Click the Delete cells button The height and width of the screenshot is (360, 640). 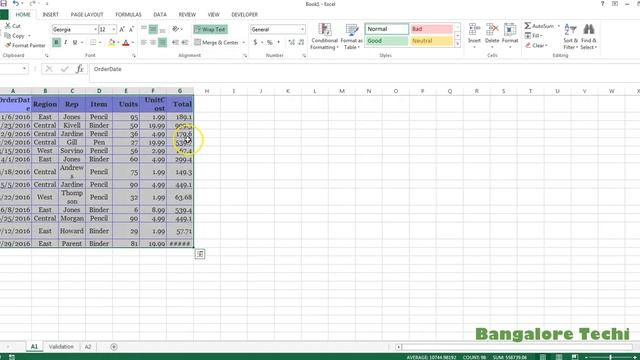492,36
